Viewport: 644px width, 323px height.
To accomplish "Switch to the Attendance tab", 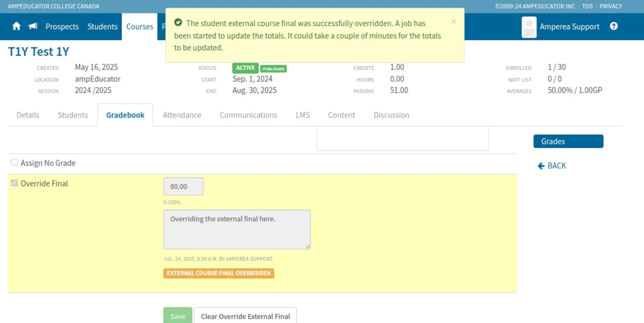I will (x=182, y=115).
